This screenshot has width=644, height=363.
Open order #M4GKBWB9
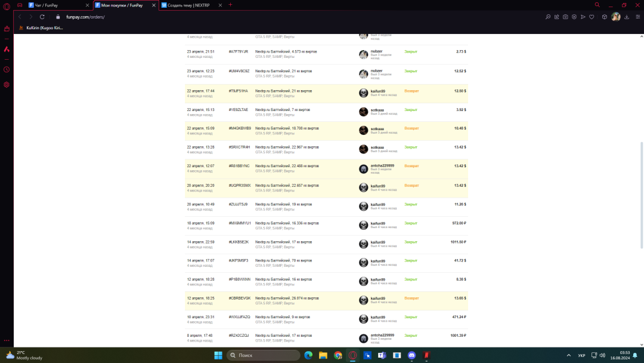(240, 128)
